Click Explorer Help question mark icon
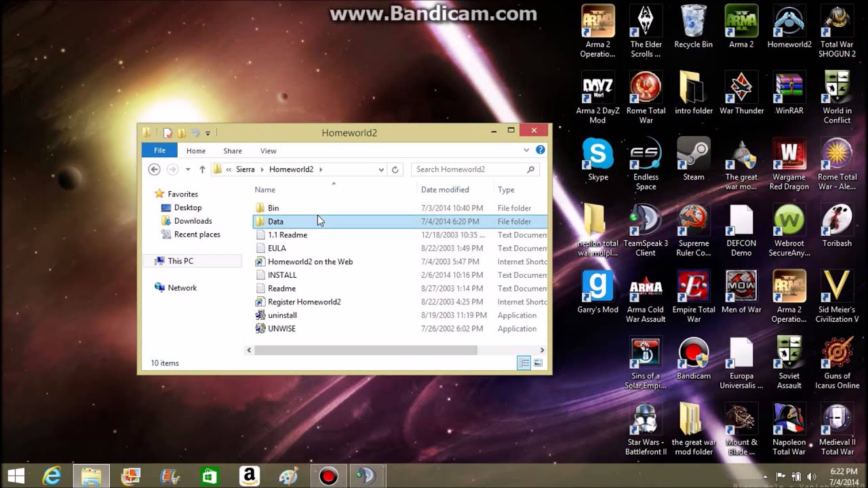 [540, 150]
